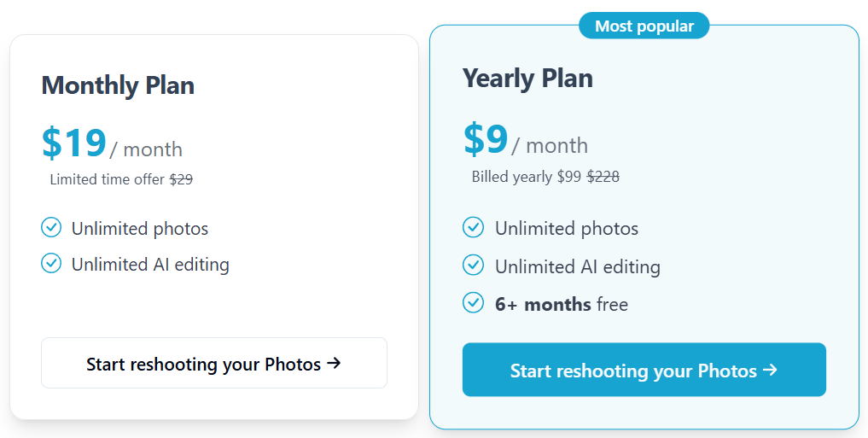Screen dimensions: 868x438
Task: Click the Limited time offer text
Action: pyautogui.click(x=108, y=179)
